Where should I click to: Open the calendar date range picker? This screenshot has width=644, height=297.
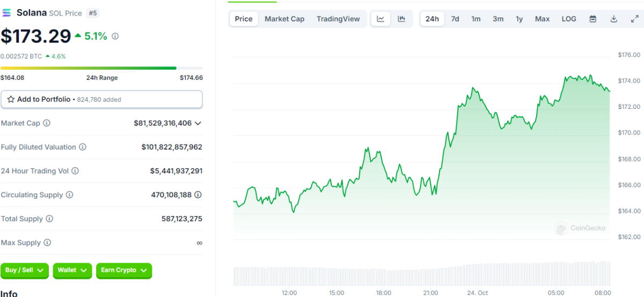click(x=593, y=19)
